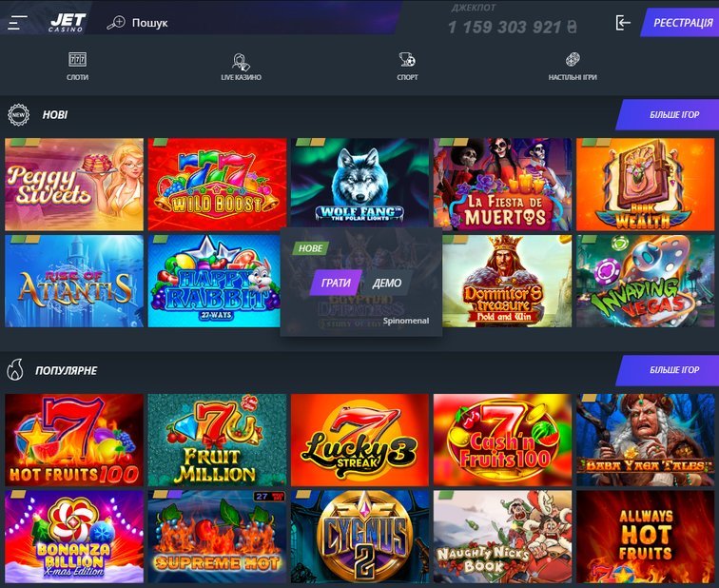The width and height of the screenshot is (719, 588).
Task: Click the search magnifier icon
Action: click(x=116, y=23)
